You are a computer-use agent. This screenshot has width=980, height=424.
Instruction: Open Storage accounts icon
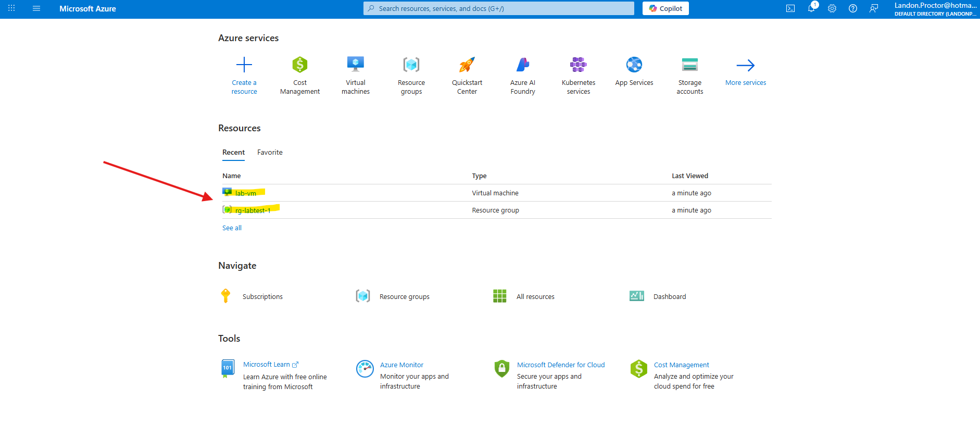tap(690, 65)
